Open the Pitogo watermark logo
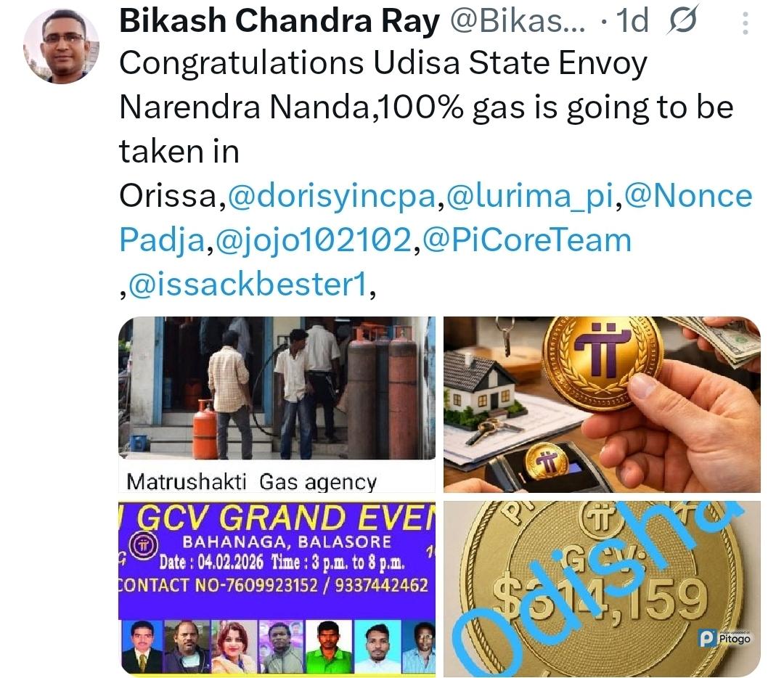 pyautogui.click(x=725, y=638)
